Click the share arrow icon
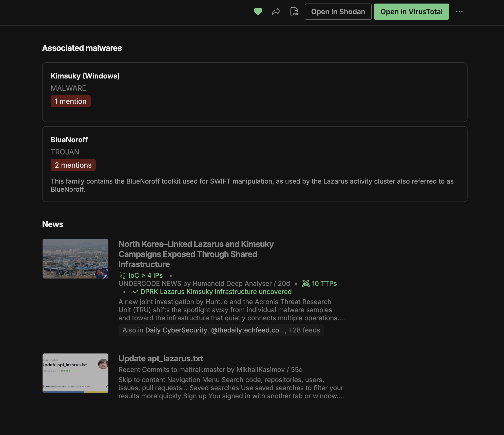 coord(276,12)
